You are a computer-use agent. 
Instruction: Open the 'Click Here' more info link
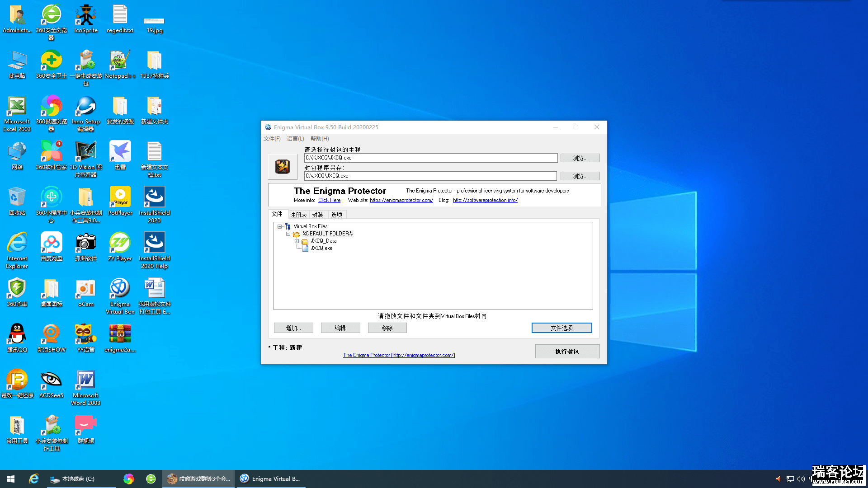pyautogui.click(x=330, y=200)
